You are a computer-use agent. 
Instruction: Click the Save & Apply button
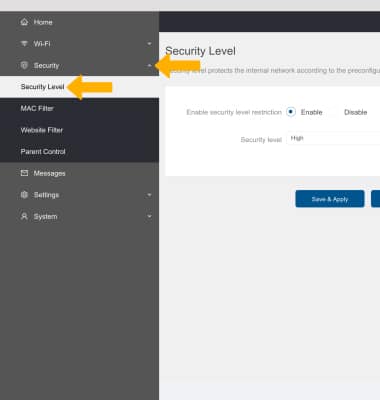(330, 199)
